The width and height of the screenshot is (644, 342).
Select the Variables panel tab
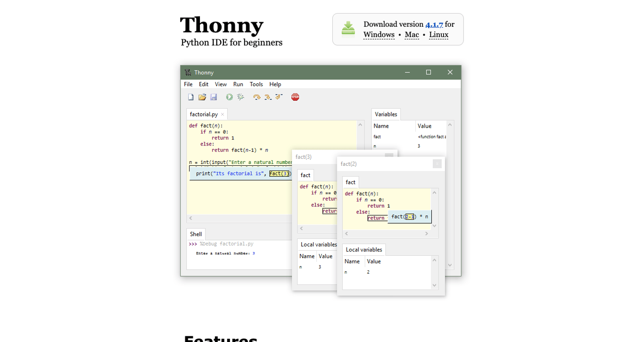386,114
